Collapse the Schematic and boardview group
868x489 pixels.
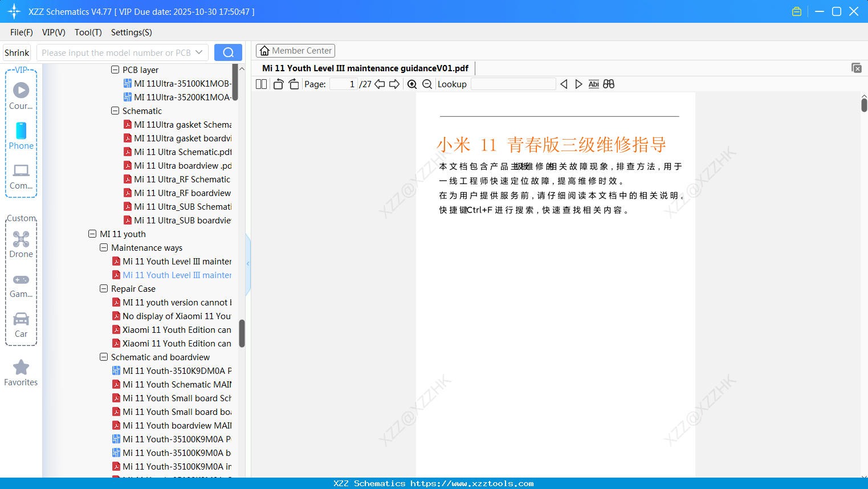click(x=104, y=357)
